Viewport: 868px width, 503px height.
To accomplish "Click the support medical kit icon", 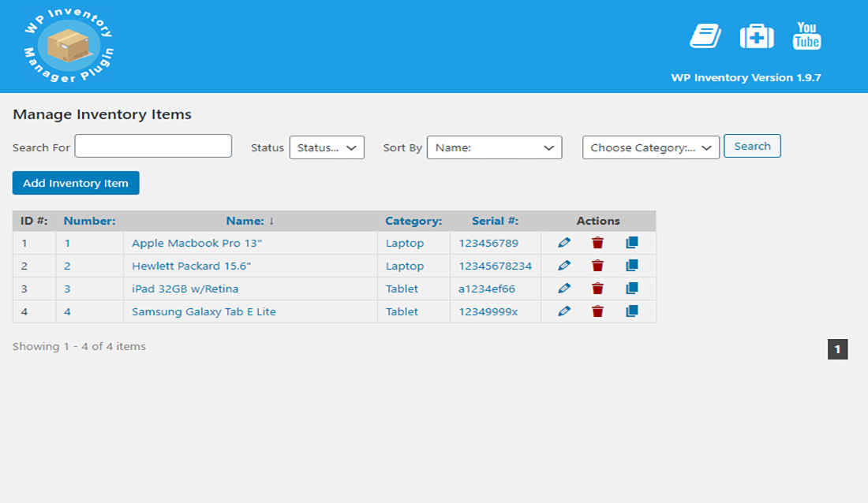I will pos(756,36).
